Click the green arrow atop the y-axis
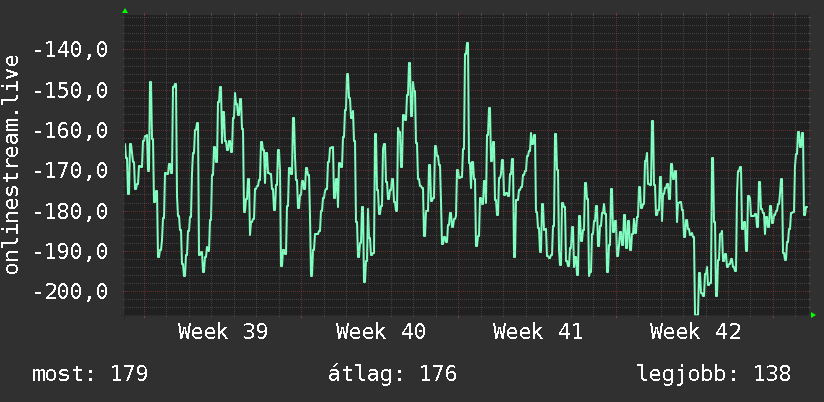824x402 pixels. [x=125, y=11]
